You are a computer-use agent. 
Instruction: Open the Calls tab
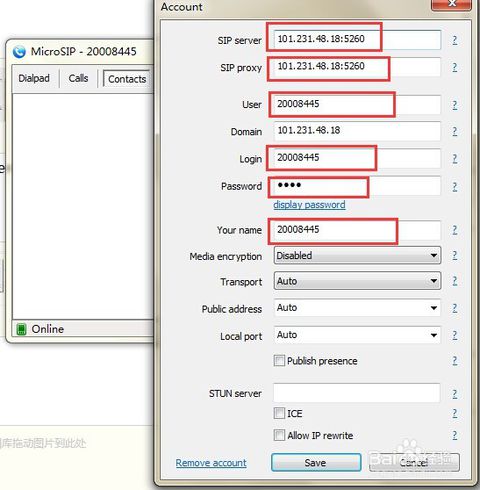point(78,78)
